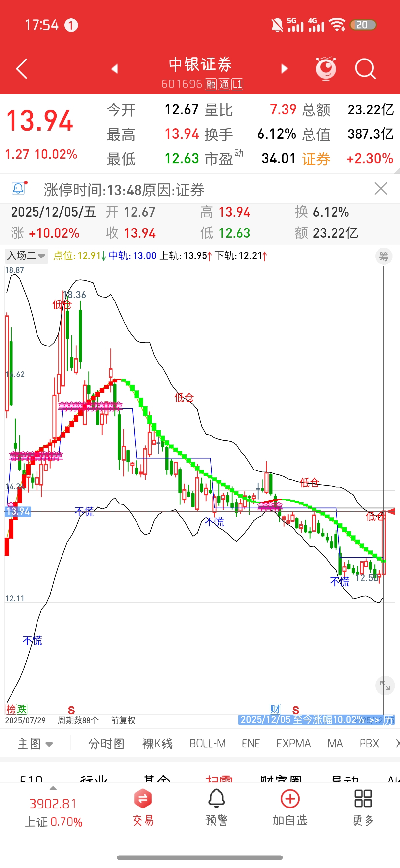Tap 市盈 value 34.01
400x868 pixels.
(279, 158)
